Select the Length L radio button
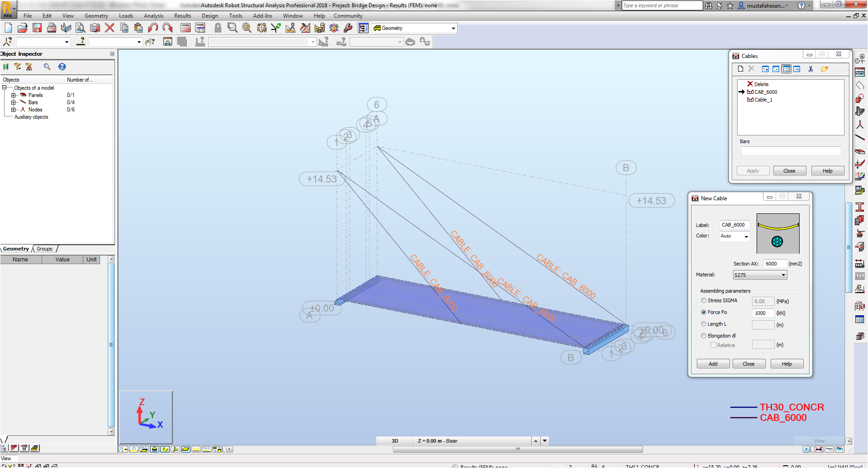This screenshot has width=868, height=468. (704, 324)
